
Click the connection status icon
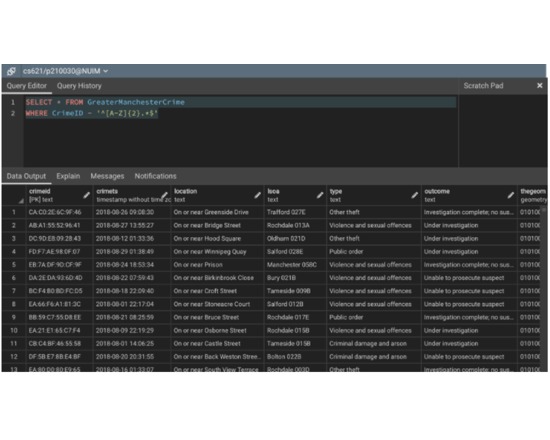tap(11, 71)
